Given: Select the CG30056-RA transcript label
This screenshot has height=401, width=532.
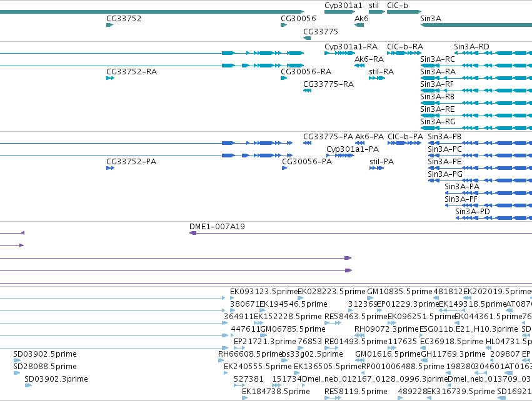Looking at the screenshot, I should tap(306, 72).
